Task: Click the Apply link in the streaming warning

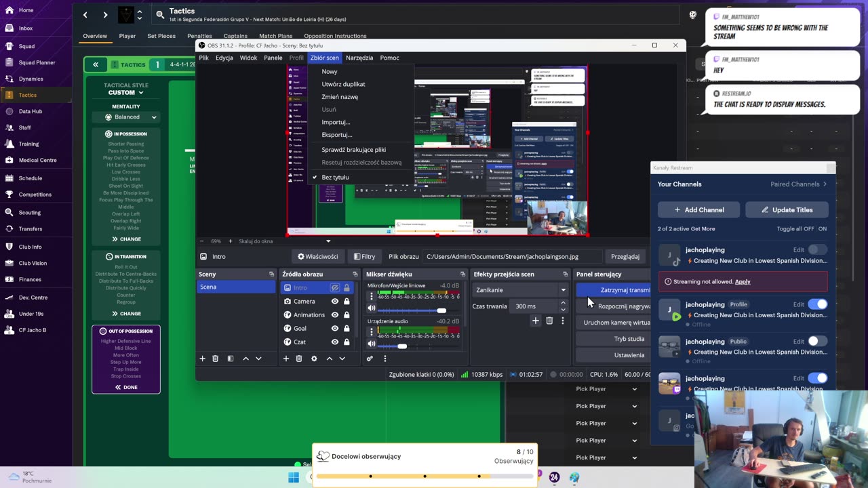Action: coord(743,282)
